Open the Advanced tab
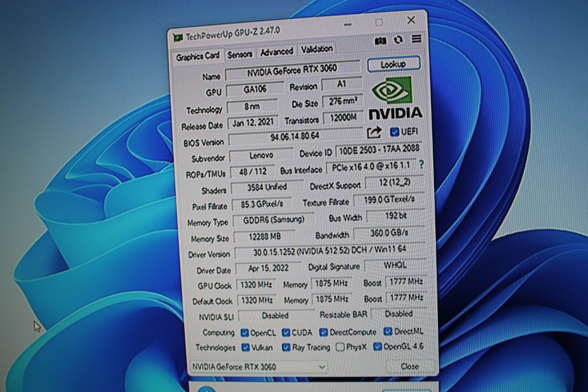 tap(276, 52)
